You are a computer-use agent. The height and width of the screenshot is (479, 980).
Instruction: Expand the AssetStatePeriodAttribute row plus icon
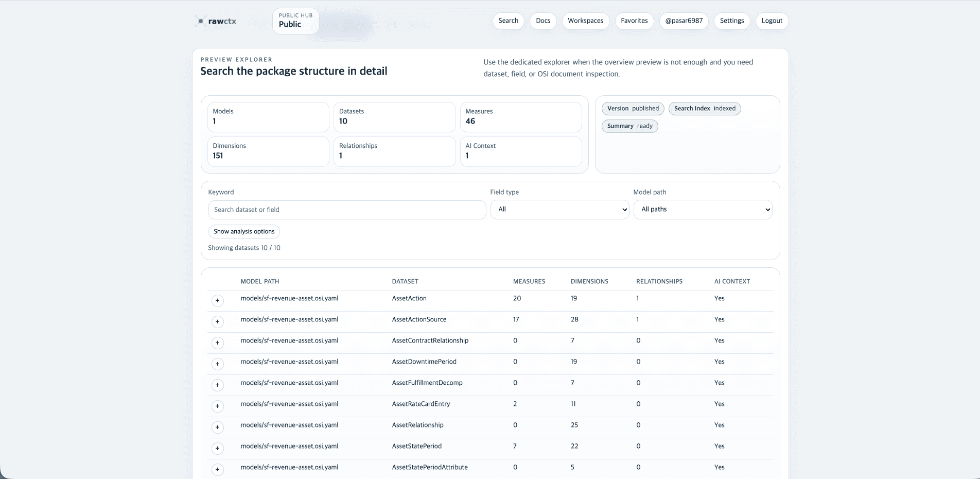click(x=218, y=470)
